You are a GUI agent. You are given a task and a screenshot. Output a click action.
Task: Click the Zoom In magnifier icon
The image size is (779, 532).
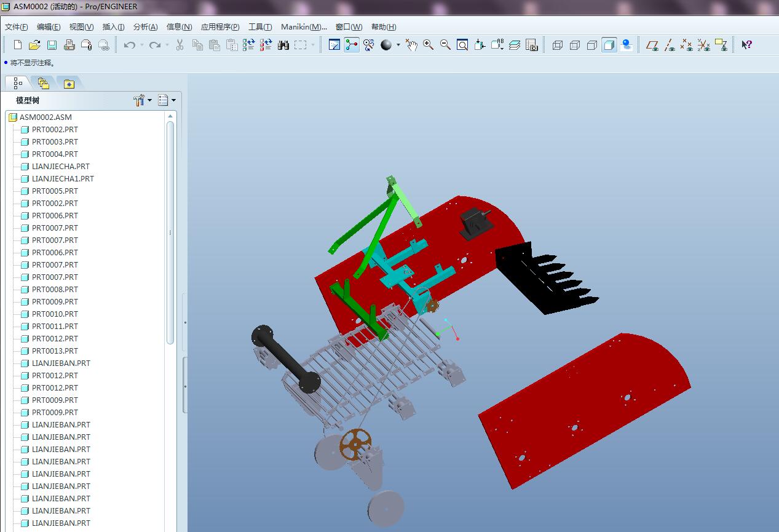pyautogui.click(x=428, y=45)
